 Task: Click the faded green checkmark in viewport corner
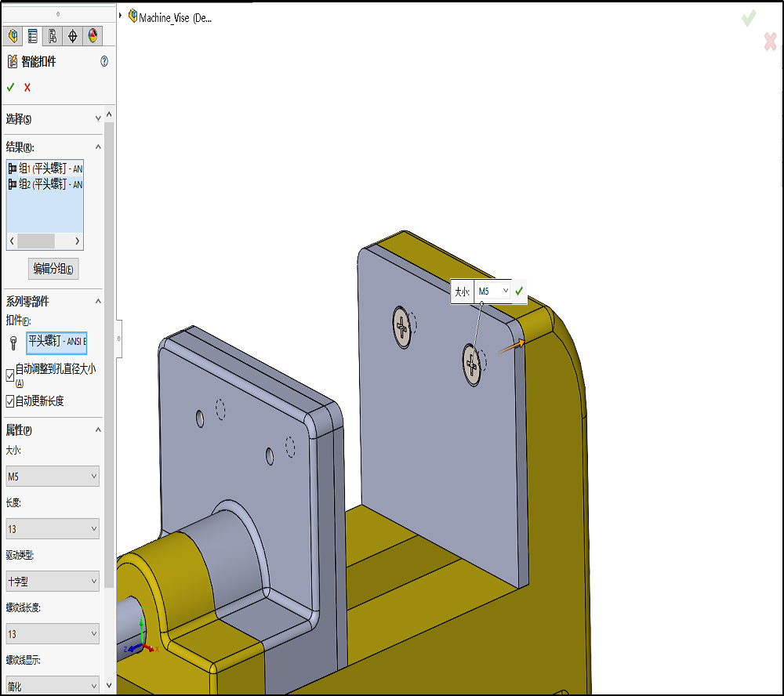tap(749, 17)
